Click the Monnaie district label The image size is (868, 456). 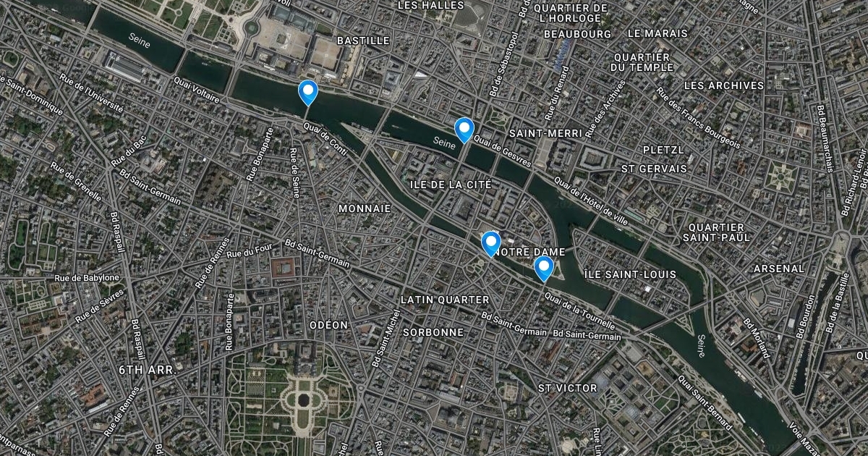tap(365, 208)
